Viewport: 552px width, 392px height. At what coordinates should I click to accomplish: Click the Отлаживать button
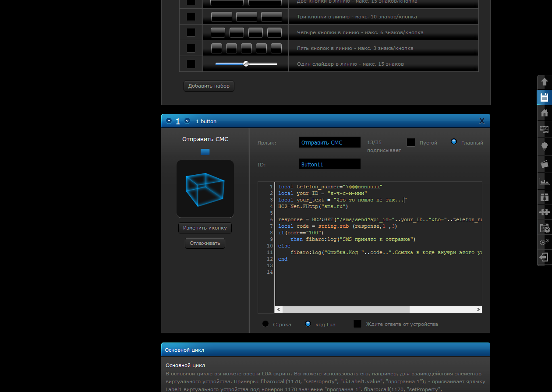(x=205, y=243)
